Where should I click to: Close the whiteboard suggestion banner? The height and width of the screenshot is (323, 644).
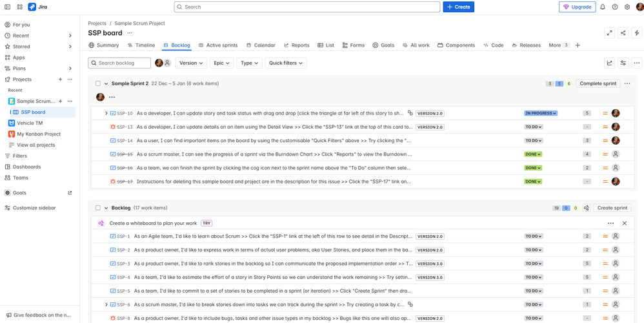coord(625,223)
